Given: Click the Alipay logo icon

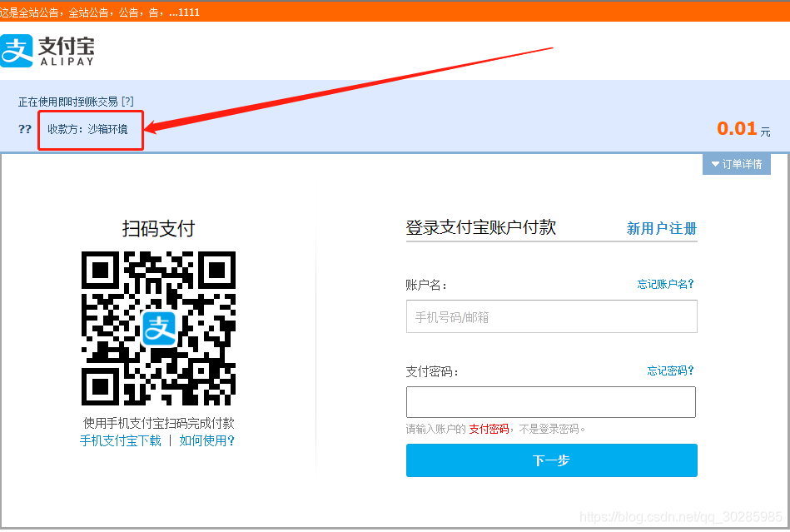Looking at the screenshot, I should coord(17,51).
